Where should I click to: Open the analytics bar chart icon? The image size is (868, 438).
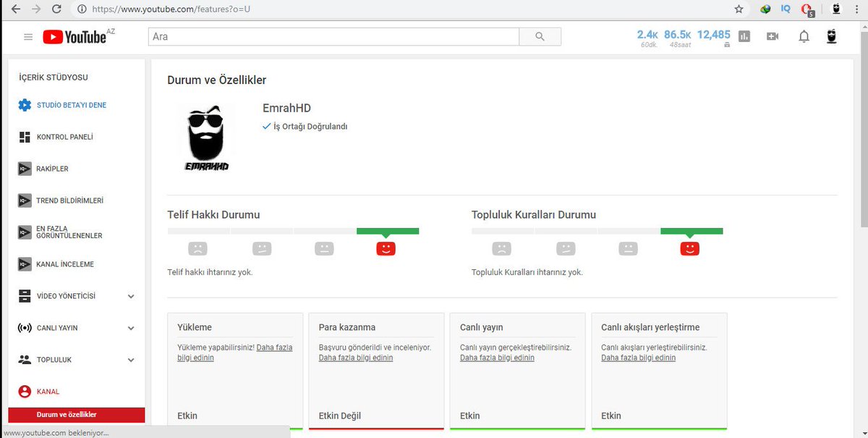[745, 36]
